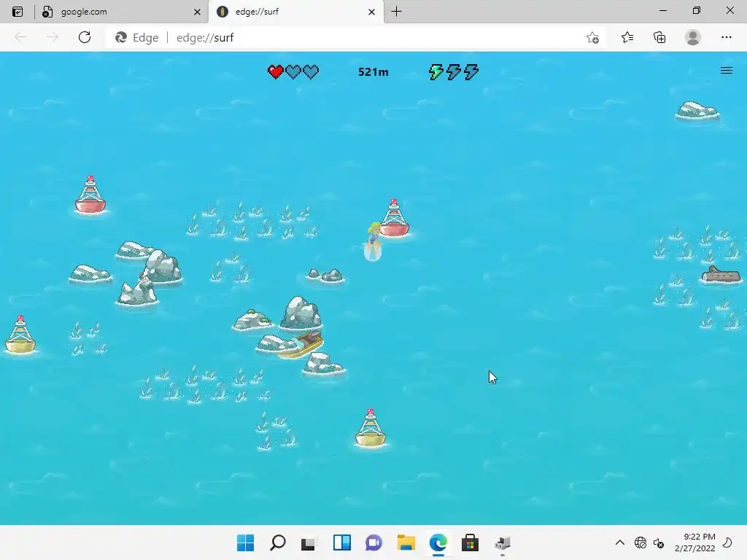The height and width of the screenshot is (560, 747).
Task: Open File Explorer from the taskbar
Action: tap(406, 542)
